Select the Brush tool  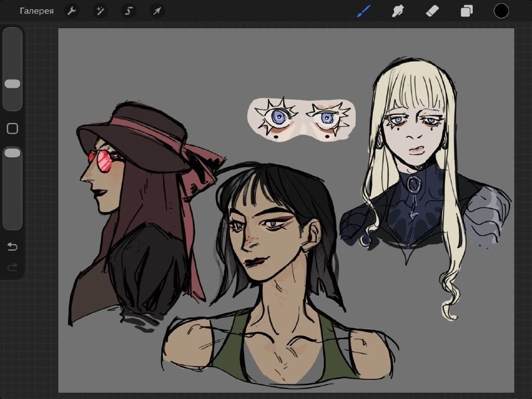tap(364, 11)
